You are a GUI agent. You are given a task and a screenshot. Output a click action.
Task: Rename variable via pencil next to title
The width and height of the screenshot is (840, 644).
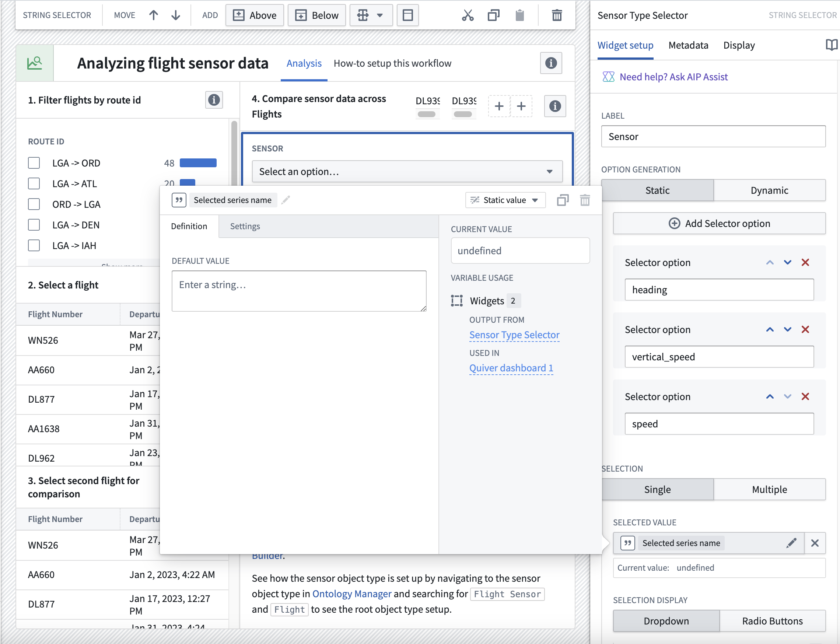point(286,200)
